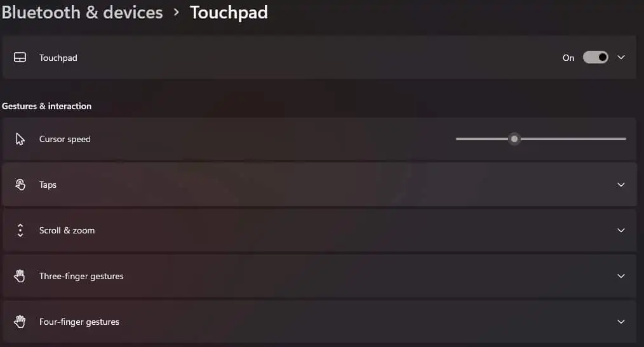Click the Touchpad breadcrumb title
Image resolution: width=644 pixels, height=347 pixels.
pos(229,12)
